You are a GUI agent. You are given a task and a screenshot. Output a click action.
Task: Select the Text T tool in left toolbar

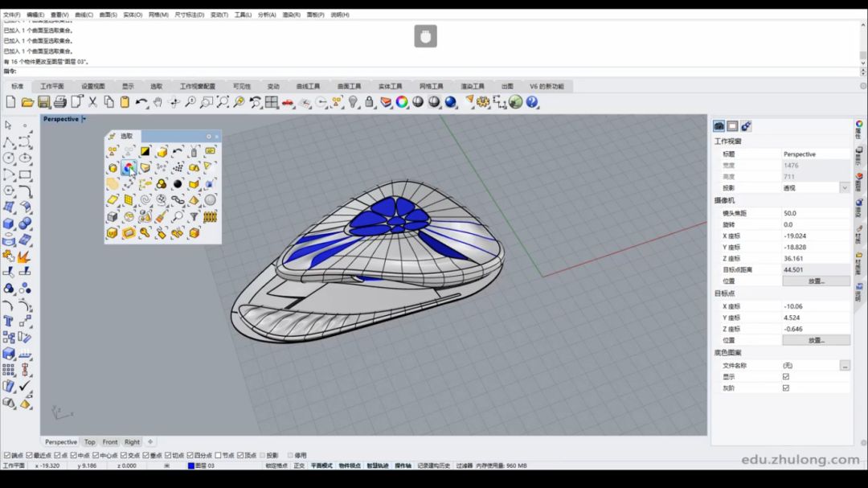pos(8,322)
